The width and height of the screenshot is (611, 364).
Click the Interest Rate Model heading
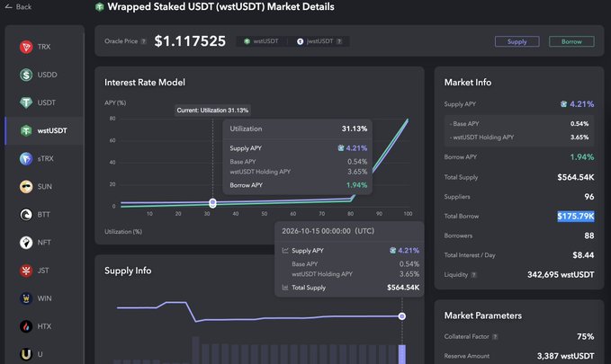tap(145, 82)
